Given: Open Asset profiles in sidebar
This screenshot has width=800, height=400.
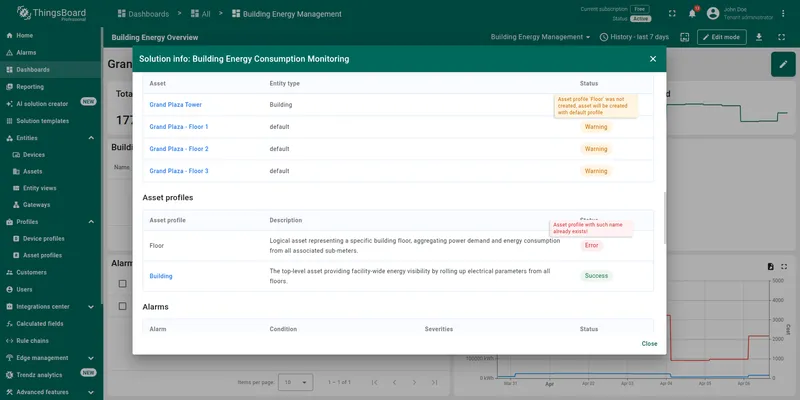Looking at the screenshot, I should point(51,255).
